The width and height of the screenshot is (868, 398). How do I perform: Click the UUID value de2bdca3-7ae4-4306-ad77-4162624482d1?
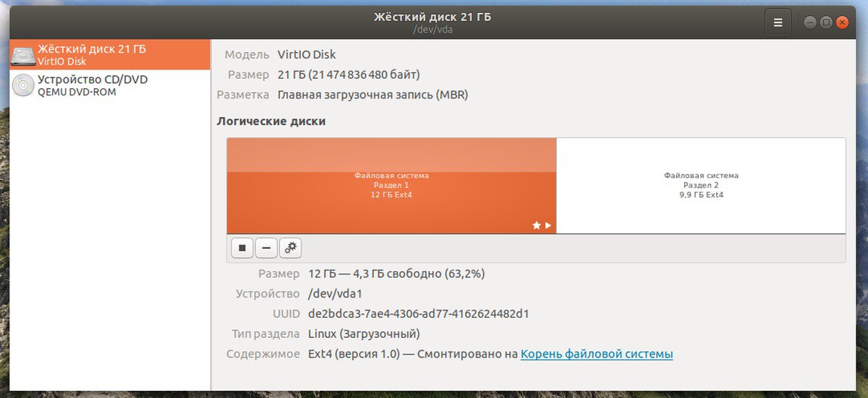pyautogui.click(x=419, y=313)
